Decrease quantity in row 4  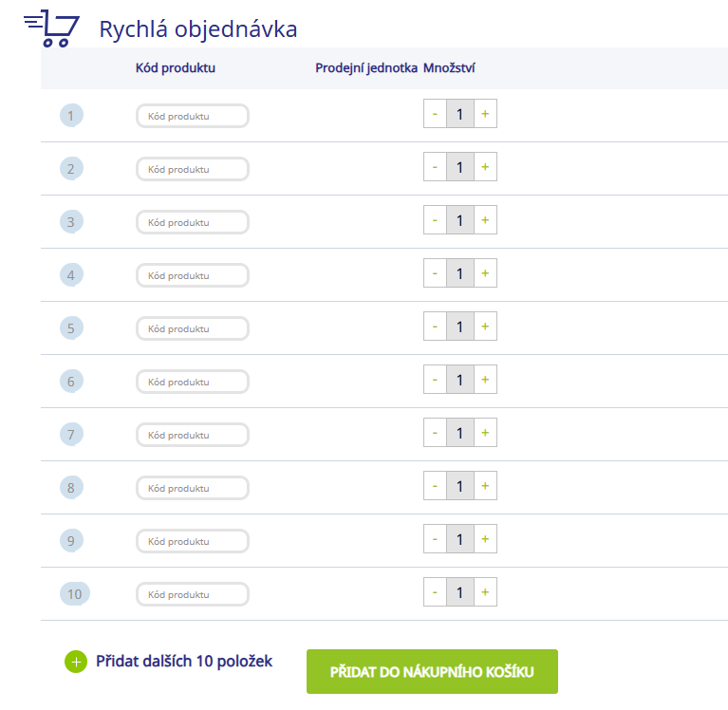435,273
